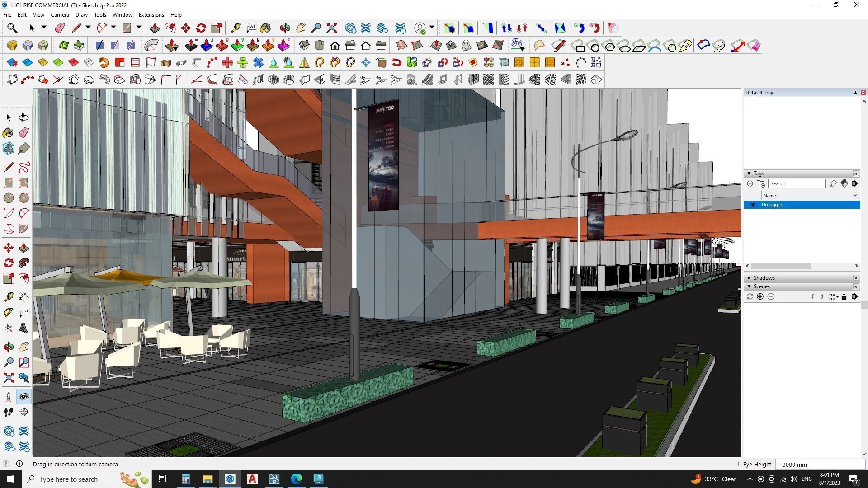Click the Tags search field

797,183
